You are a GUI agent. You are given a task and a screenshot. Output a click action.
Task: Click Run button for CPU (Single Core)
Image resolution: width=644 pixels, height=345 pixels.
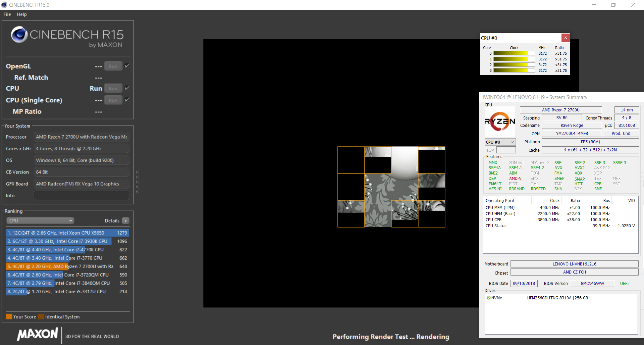(113, 100)
